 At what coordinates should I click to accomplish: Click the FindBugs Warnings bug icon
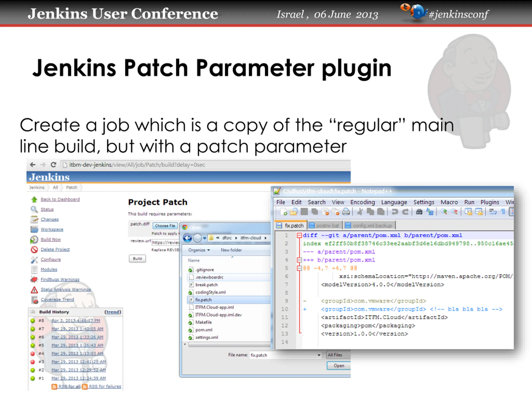tap(34, 280)
